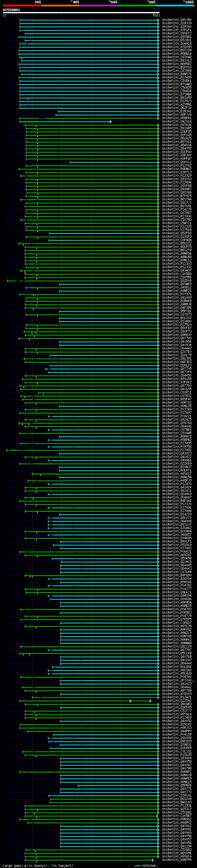Select the UniRef100_A9PJV4 label
197x868 pixels.
point(177,115)
